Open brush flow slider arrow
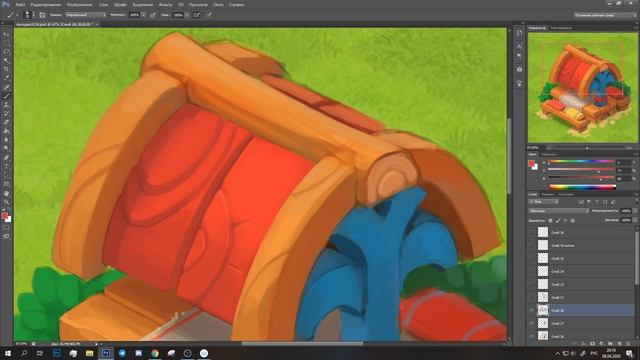 pos(187,15)
